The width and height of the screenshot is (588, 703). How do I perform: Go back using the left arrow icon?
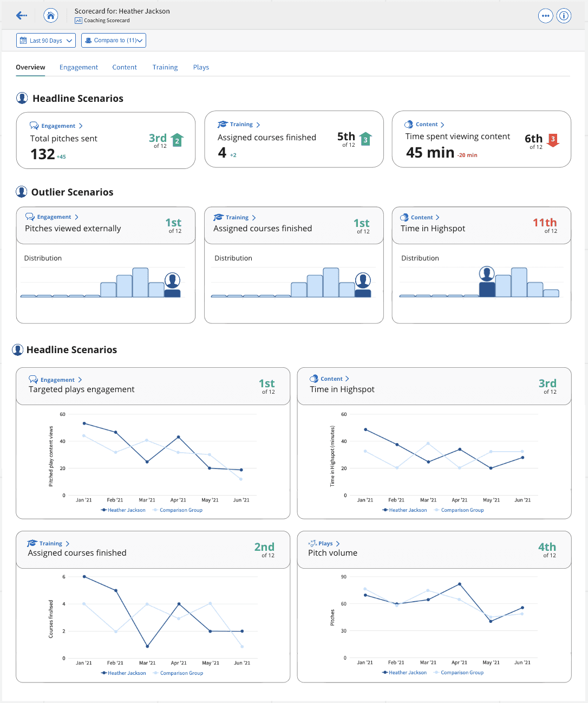pos(22,16)
